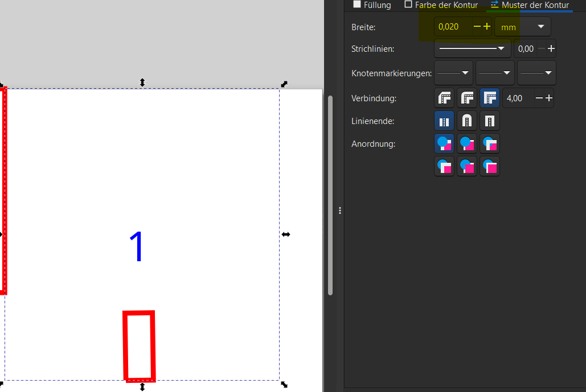Switch to the Muster der Kontur tab
The width and height of the screenshot is (586, 392).
click(530, 5)
